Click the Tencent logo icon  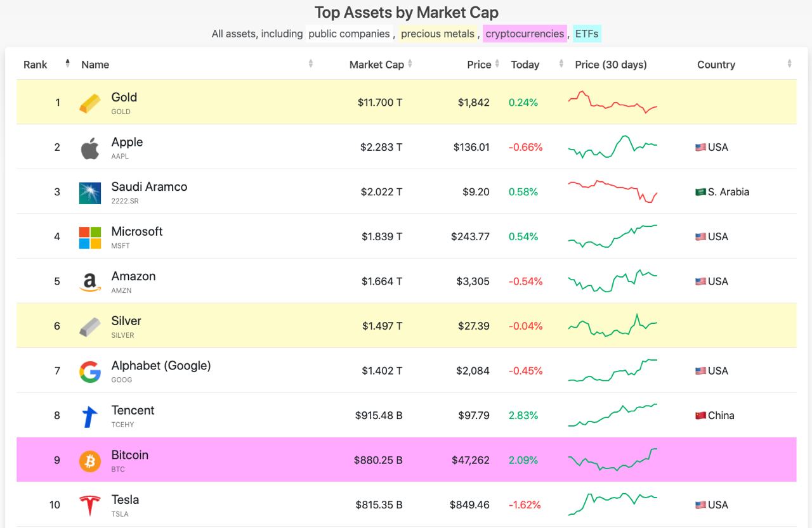(90, 416)
